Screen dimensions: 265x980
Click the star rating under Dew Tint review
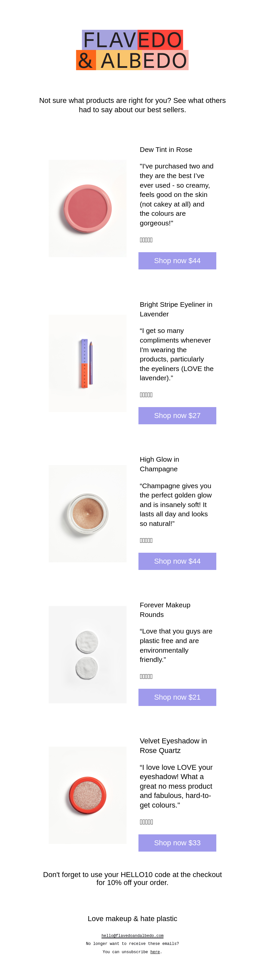pos(146,240)
